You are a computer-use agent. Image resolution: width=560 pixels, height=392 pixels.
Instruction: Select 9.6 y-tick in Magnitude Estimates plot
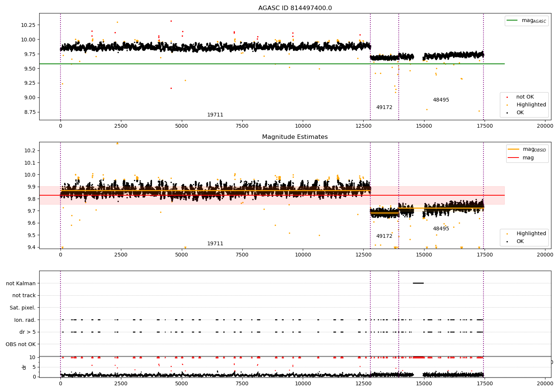coord(31,223)
